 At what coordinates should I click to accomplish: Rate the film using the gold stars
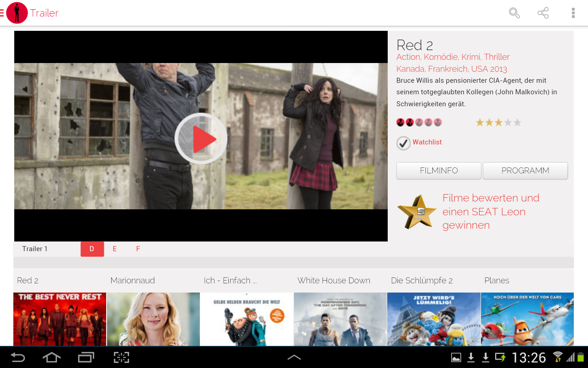pos(498,122)
